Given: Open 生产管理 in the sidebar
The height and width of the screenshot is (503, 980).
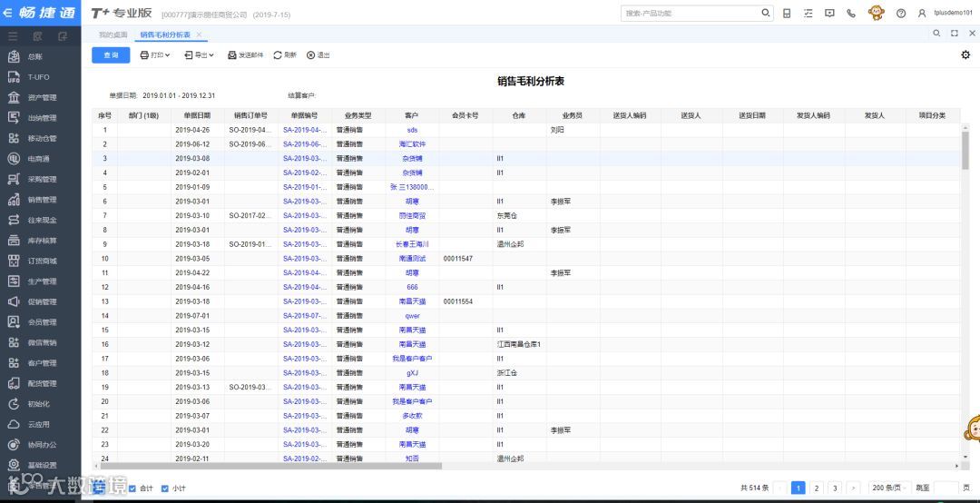Looking at the screenshot, I should [40, 281].
